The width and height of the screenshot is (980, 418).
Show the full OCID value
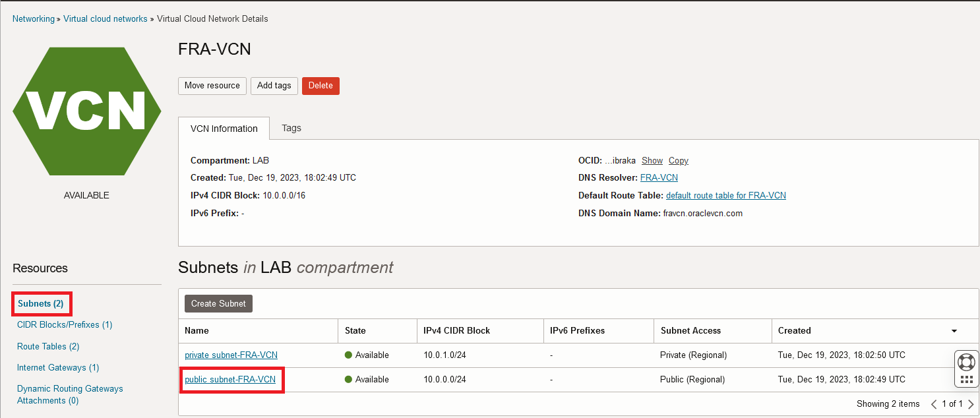point(652,161)
